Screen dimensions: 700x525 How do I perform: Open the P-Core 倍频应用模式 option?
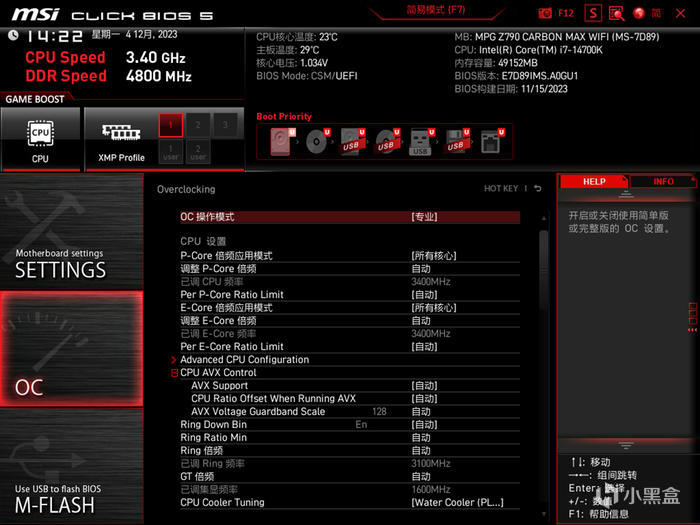350,256
